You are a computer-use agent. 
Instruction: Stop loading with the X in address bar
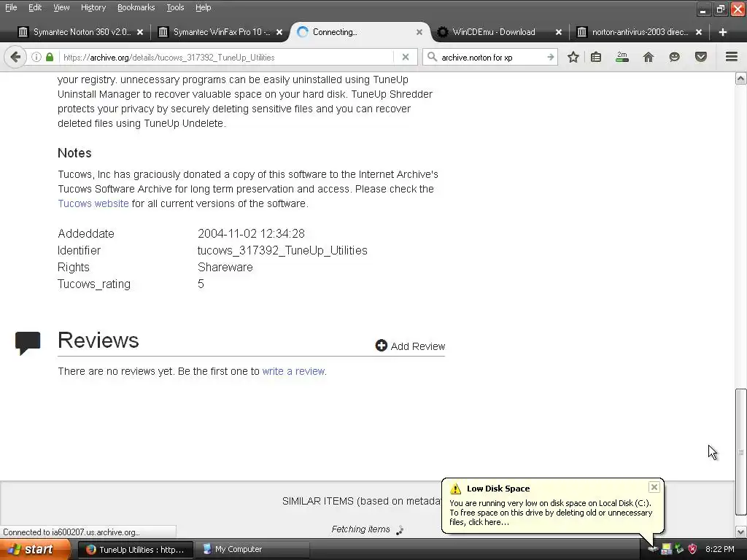(406, 57)
